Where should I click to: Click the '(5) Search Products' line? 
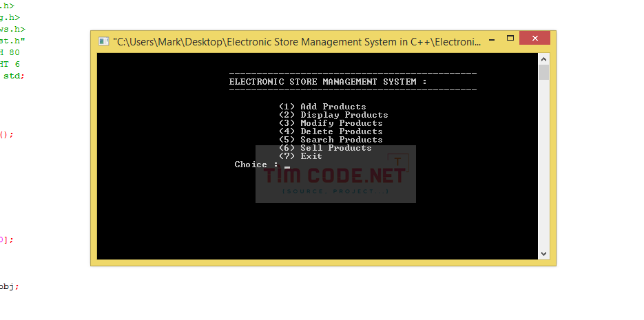pos(331,140)
